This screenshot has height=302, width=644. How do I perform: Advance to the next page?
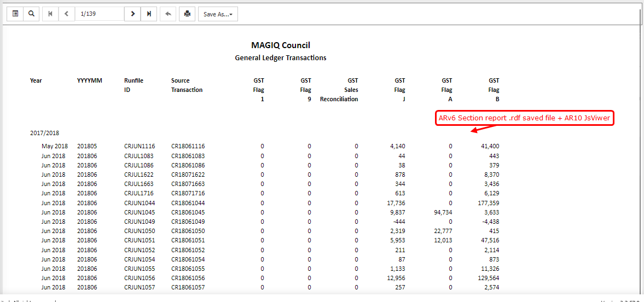[132, 14]
